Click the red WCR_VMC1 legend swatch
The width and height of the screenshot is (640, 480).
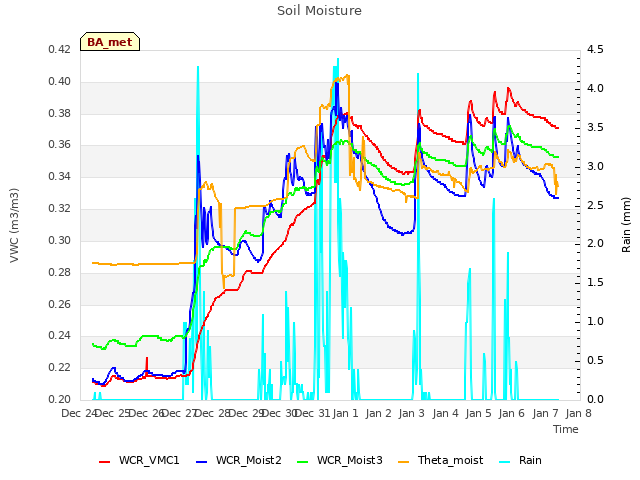[104, 462]
